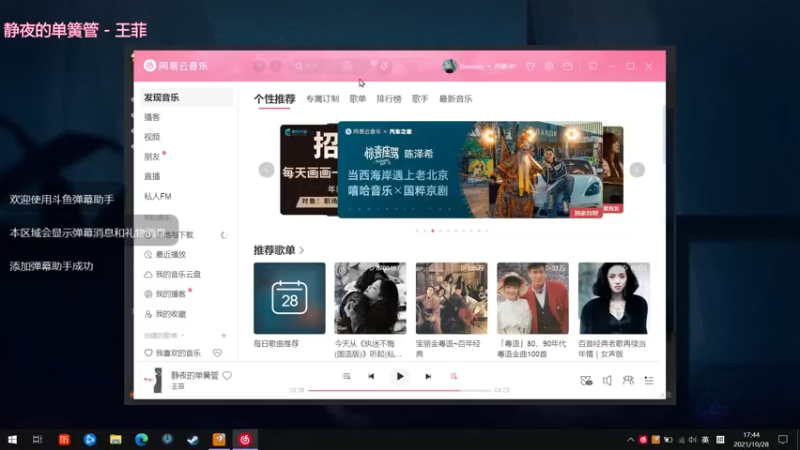Open Task View on the taskbar
The image size is (800, 450).
click(x=37, y=439)
